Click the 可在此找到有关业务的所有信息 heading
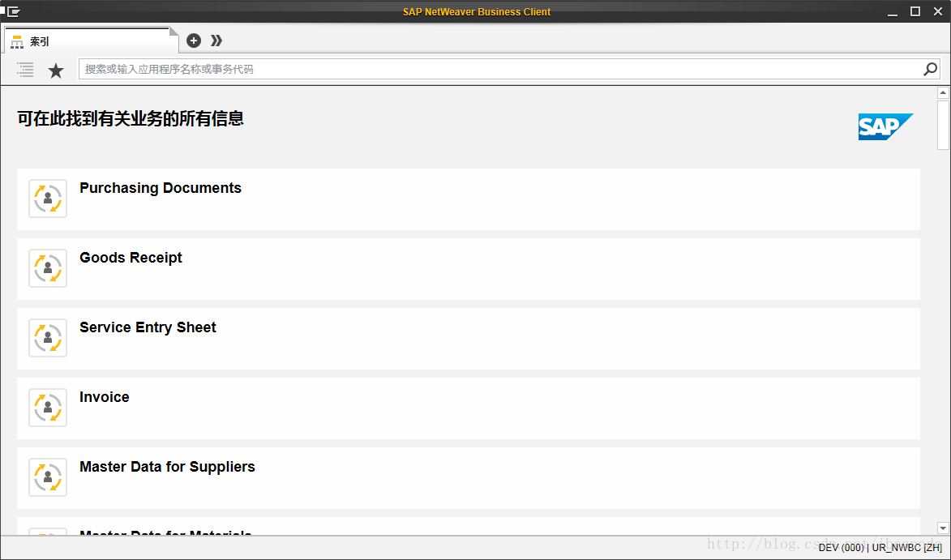This screenshot has height=560, width=951. pyautogui.click(x=131, y=119)
